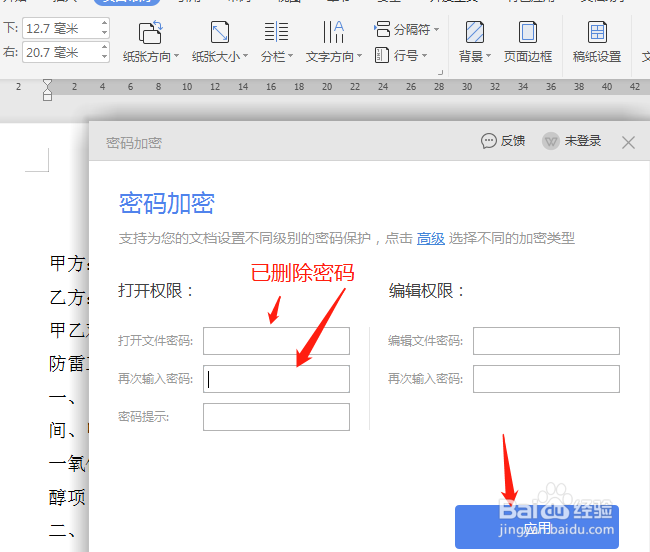The height and width of the screenshot is (552, 650).
Task: Decrease the bottom margin with the down stepper
Action: point(104,32)
